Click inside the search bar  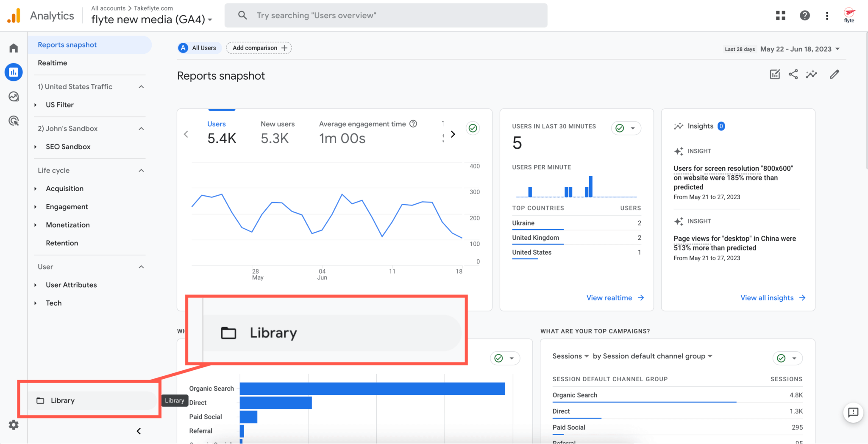[386, 15]
